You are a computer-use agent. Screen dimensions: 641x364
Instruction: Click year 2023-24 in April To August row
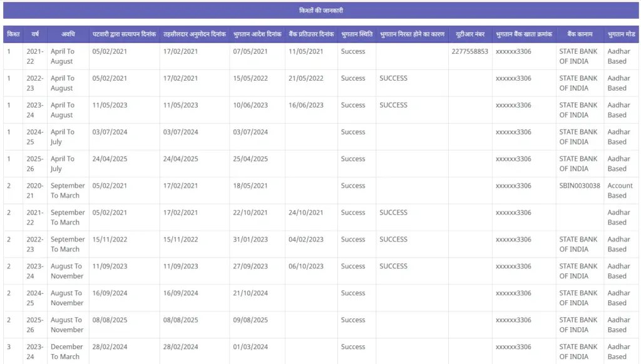click(35, 110)
